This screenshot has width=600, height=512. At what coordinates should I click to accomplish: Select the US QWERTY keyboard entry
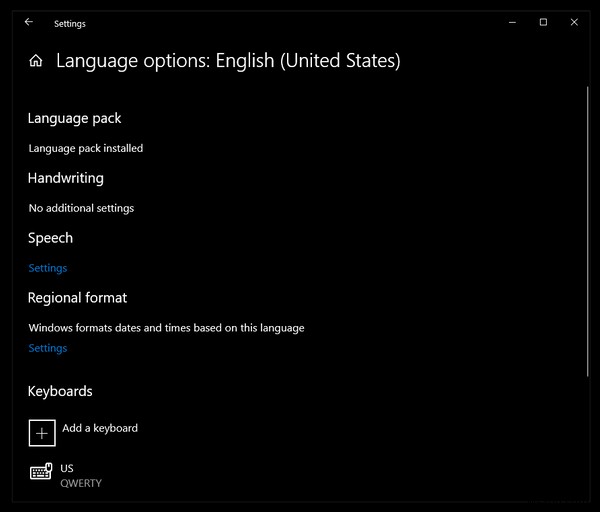coord(80,475)
